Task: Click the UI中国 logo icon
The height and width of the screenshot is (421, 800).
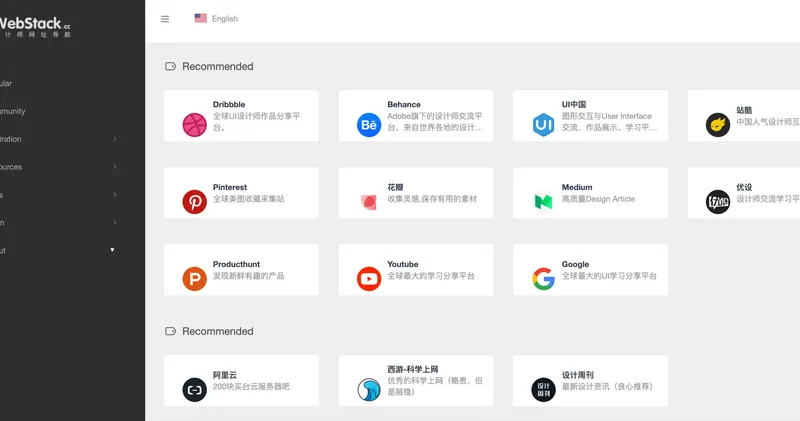Action: click(543, 125)
